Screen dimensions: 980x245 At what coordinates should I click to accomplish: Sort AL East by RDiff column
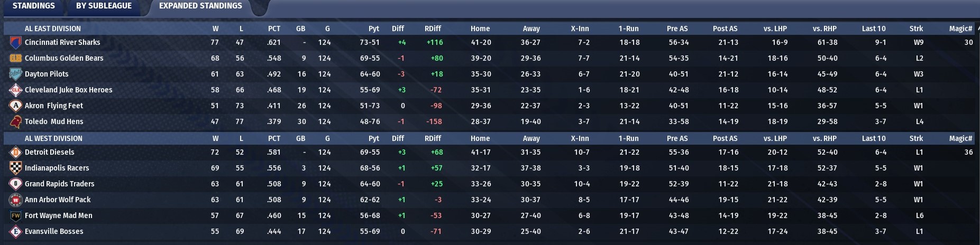click(432, 29)
